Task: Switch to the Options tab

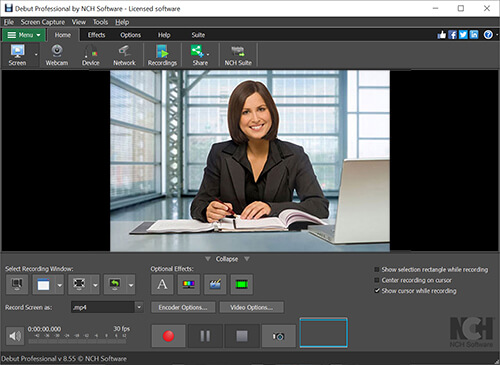Action: click(130, 35)
